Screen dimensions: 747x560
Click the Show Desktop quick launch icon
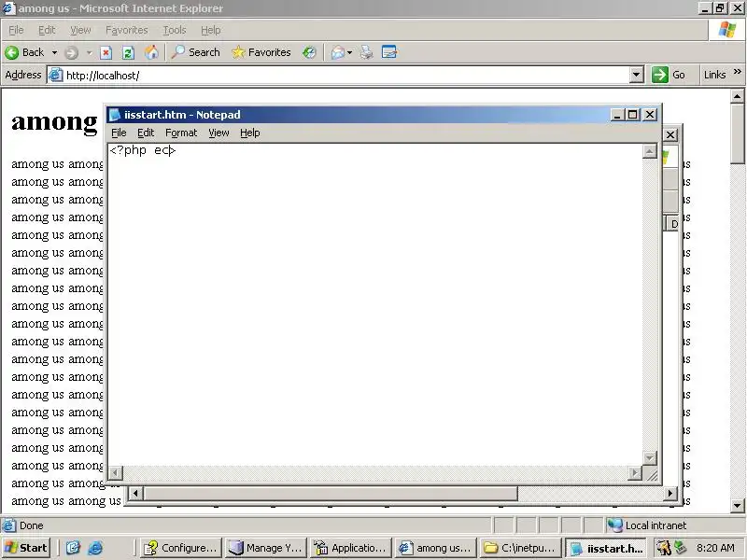click(x=73, y=548)
